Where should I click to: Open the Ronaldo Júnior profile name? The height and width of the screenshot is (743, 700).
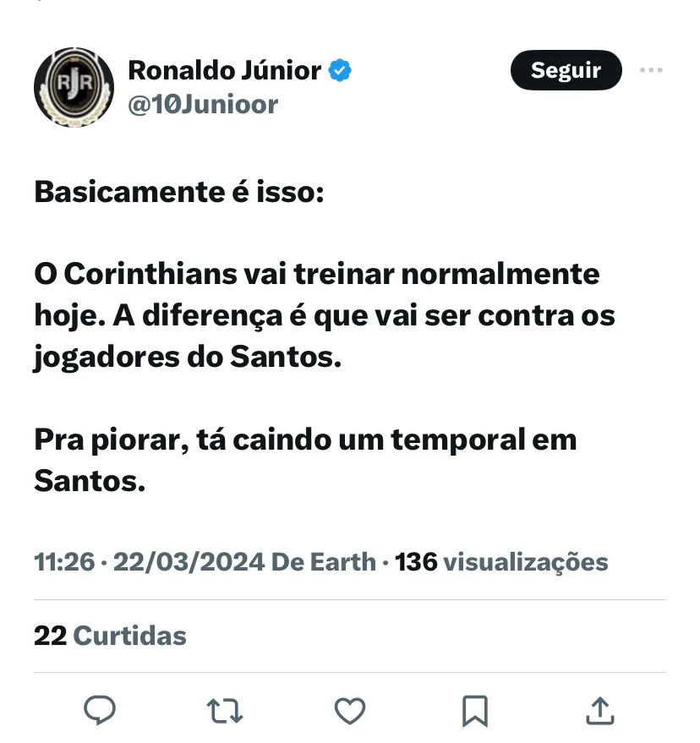point(224,71)
